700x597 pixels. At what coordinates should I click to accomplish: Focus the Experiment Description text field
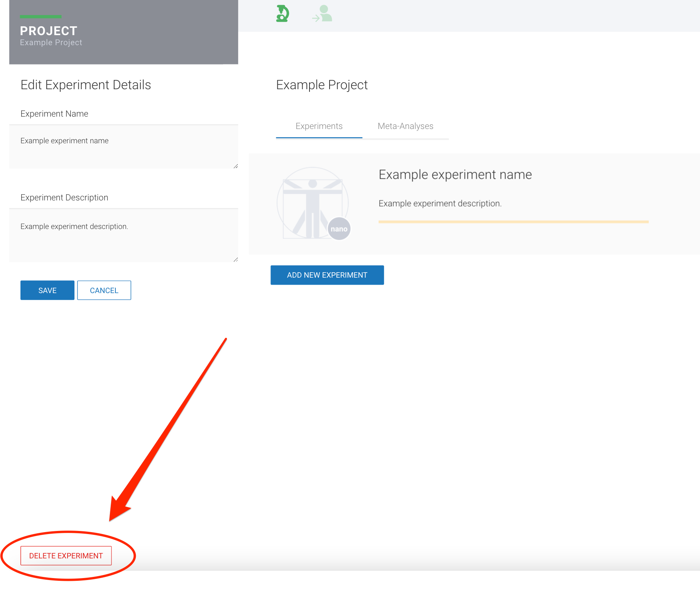[x=123, y=236]
